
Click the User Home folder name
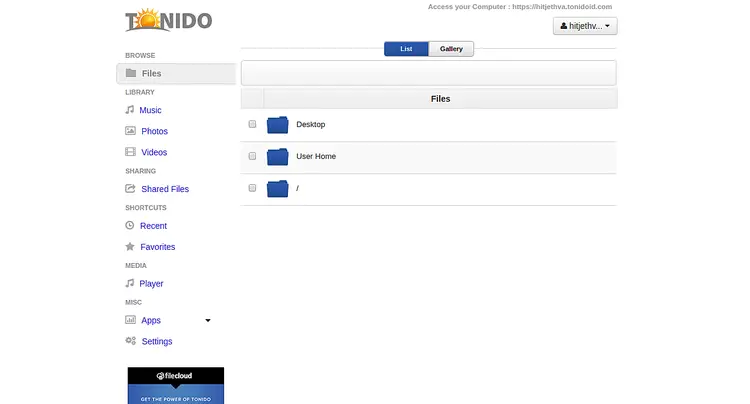coord(316,156)
